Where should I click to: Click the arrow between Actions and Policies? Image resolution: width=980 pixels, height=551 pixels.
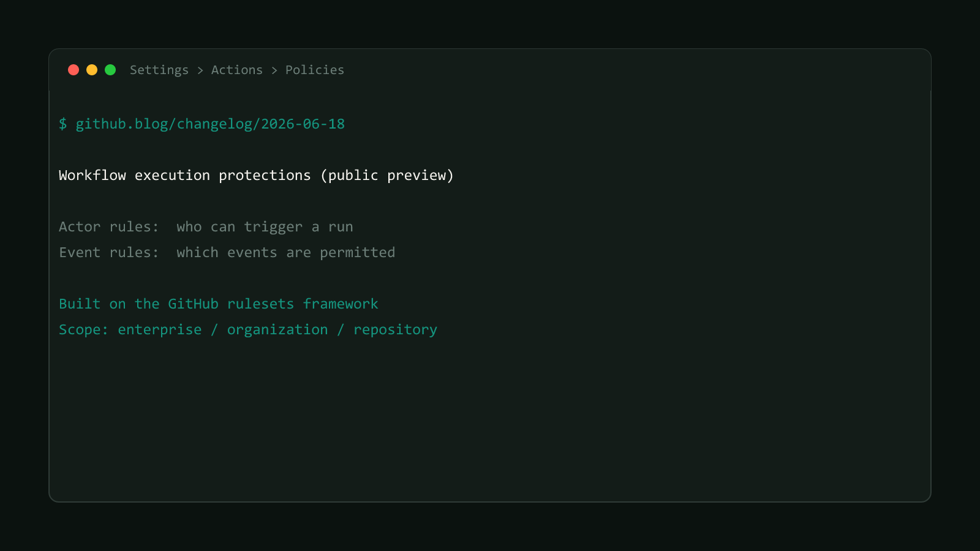point(274,70)
